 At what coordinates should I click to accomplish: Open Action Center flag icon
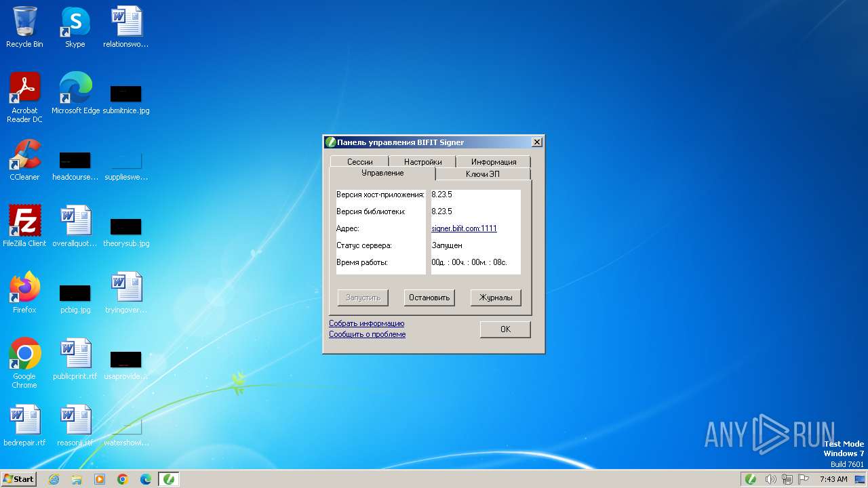click(803, 479)
